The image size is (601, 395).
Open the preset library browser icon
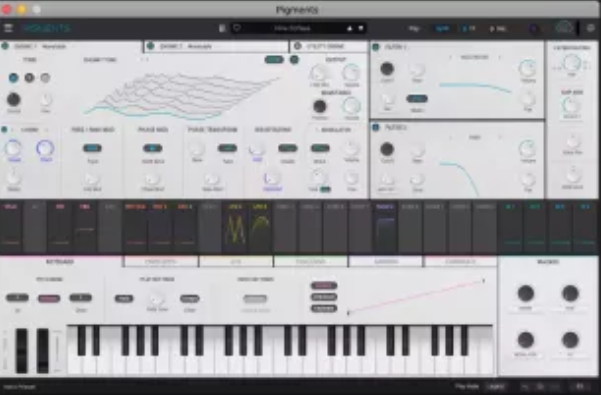pos(222,28)
